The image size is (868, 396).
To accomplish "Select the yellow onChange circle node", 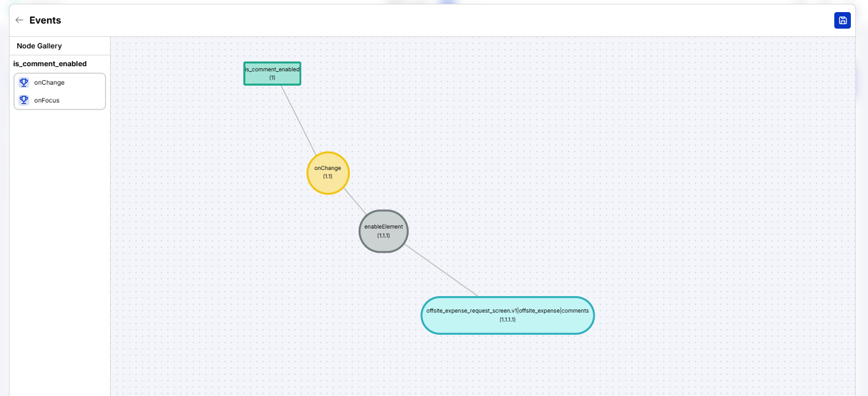I will click(328, 173).
